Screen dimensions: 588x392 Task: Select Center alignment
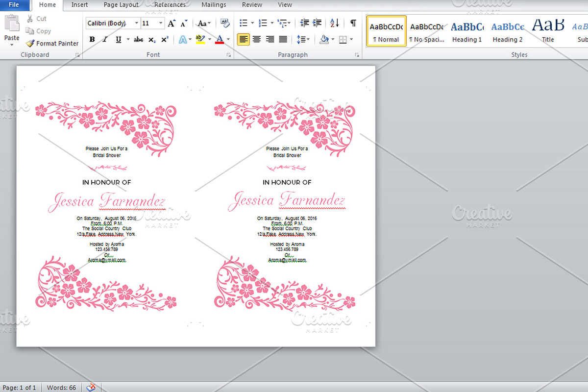pyautogui.click(x=257, y=39)
